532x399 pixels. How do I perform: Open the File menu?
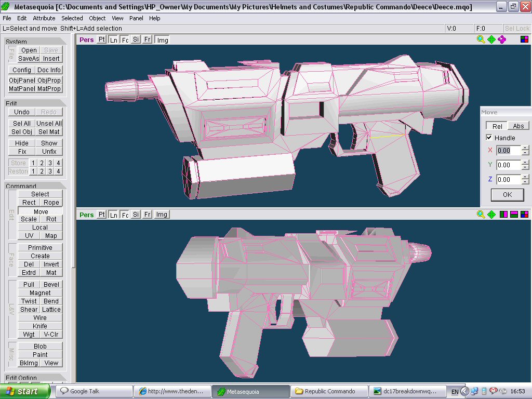click(7, 18)
